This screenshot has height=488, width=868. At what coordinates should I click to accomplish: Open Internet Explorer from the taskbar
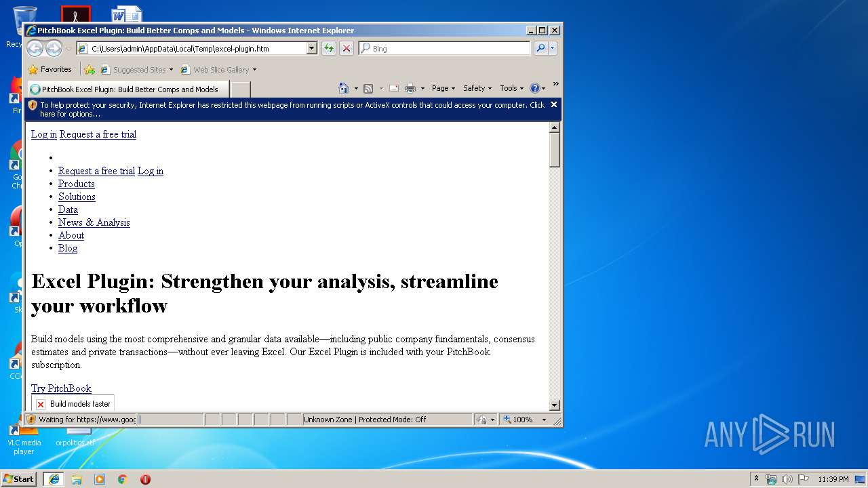tap(54, 479)
